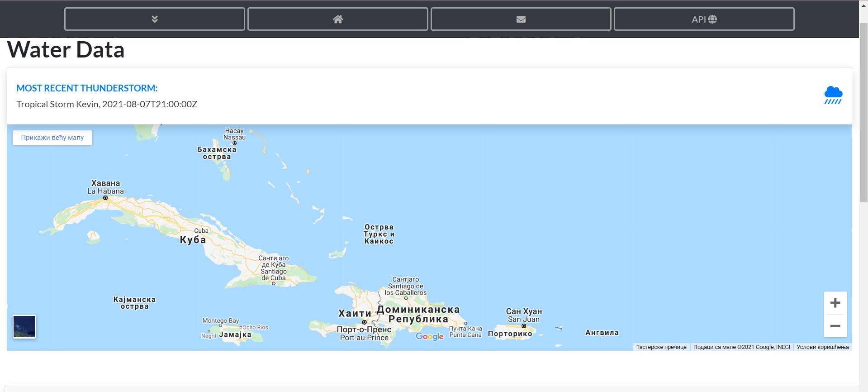This screenshot has height=392, width=868.
Task: Click the Ангвила label
Action: coord(602,333)
